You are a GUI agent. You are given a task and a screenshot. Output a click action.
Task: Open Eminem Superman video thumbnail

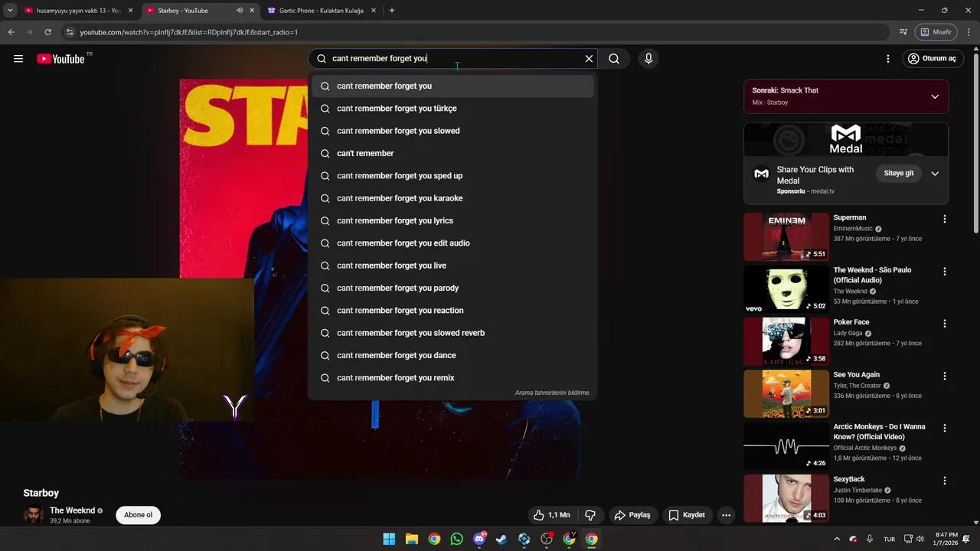[x=786, y=237]
